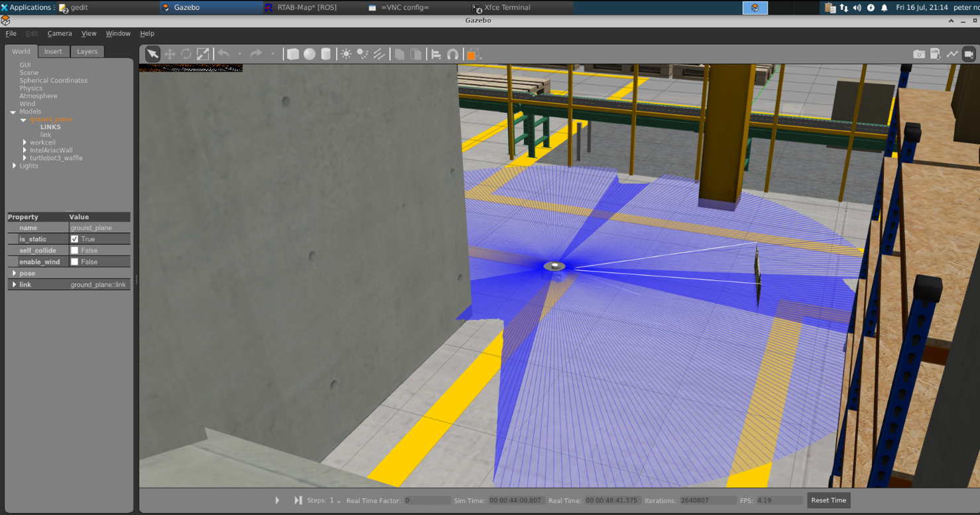The image size is (980, 515).
Task: Insert a sphere shape
Action: 309,54
